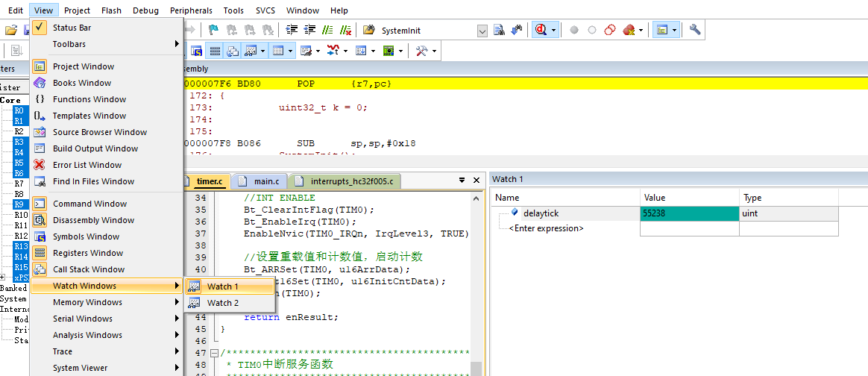Screen dimensions: 868x376
Task: Toggle Call Stack Window in the View menu
Action: 107,269
